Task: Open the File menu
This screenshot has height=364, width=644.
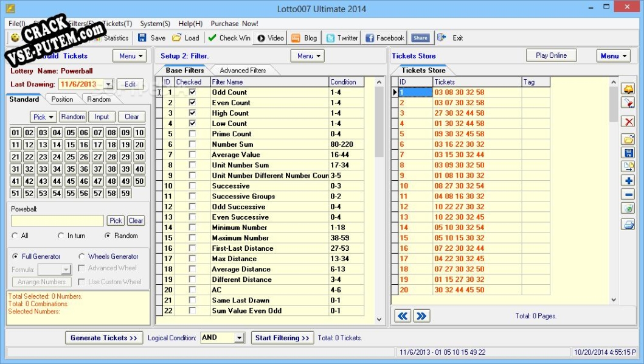Action: (x=17, y=24)
